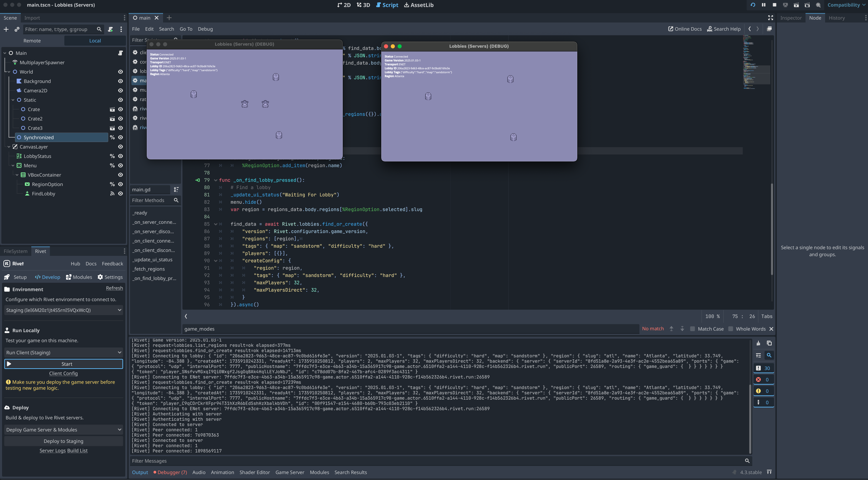This screenshot has height=480, width=868.
Task: Click the stop running project icon
Action: pyautogui.click(x=774, y=5)
